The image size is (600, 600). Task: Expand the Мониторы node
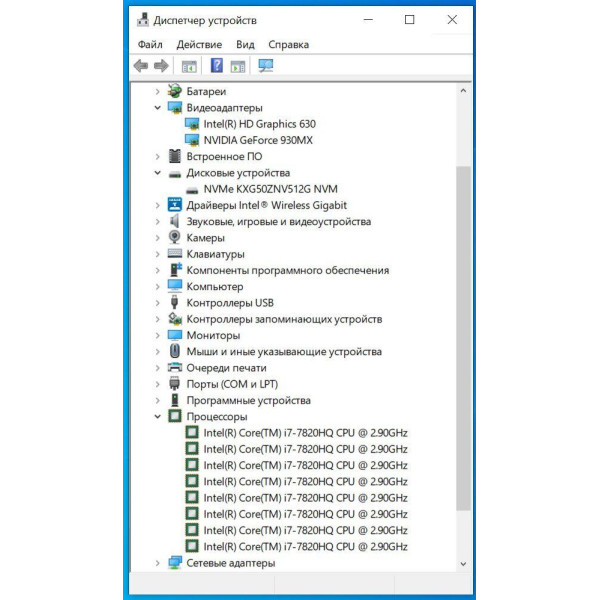click(157, 335)
